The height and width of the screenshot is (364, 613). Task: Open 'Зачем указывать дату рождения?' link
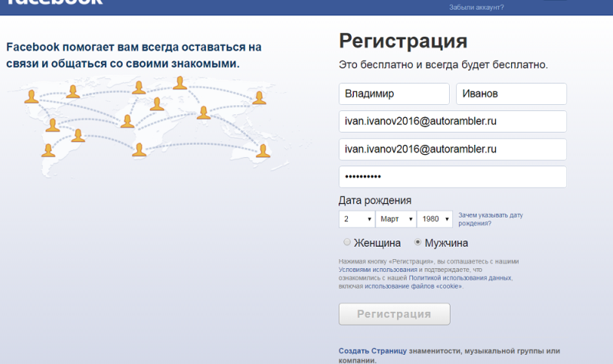coord(490,219)
